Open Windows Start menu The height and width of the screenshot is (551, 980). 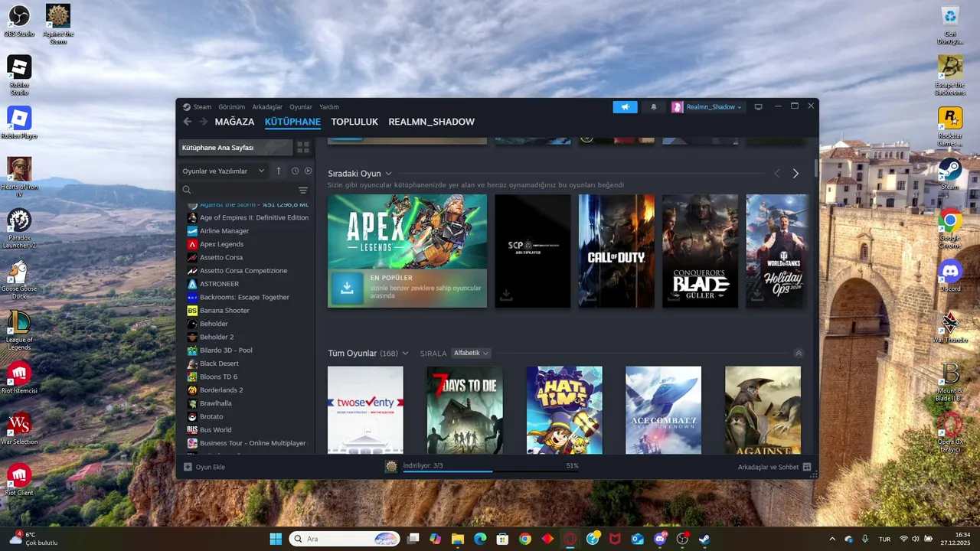[276, 539]
